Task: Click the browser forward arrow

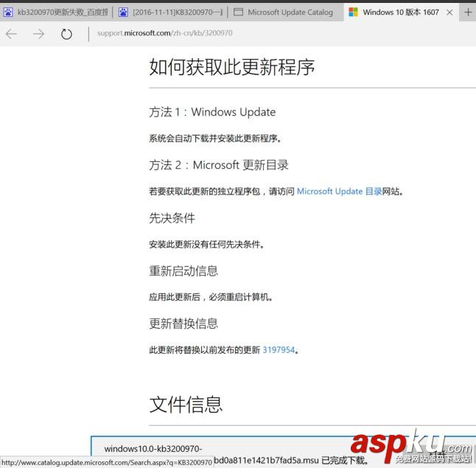Action: tap(38, 34)
